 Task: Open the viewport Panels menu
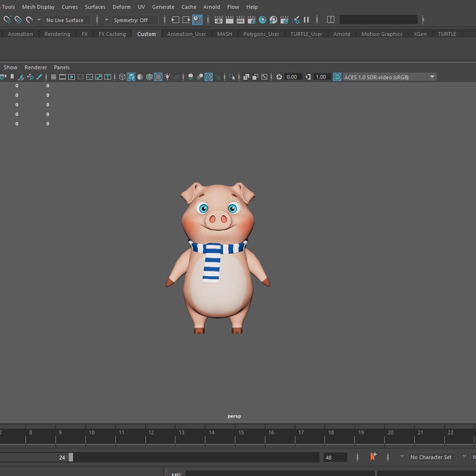62,67
